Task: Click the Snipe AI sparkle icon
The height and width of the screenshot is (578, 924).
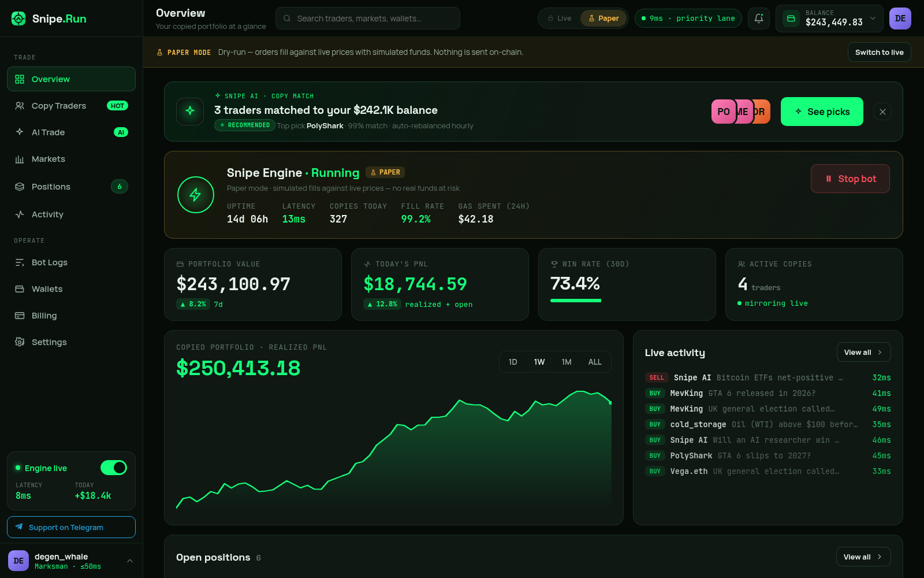Action: pyautogui.click(x=190, y=111)
